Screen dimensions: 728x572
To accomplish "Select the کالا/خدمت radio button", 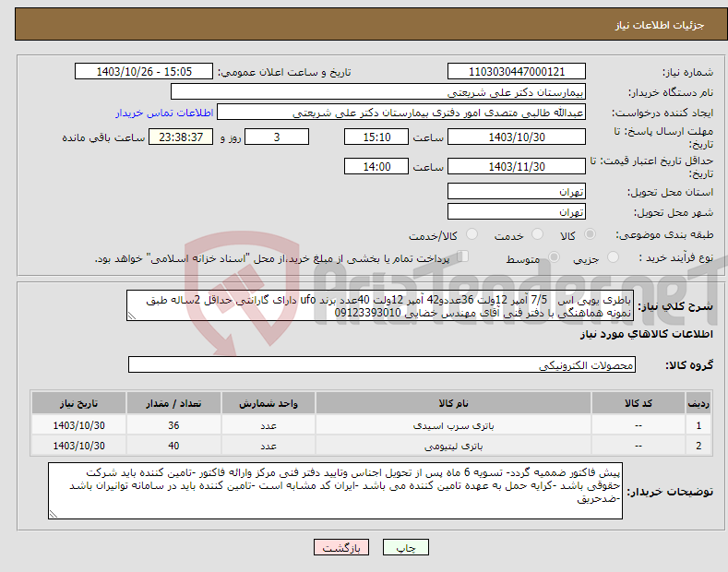I will coord(471,234).
